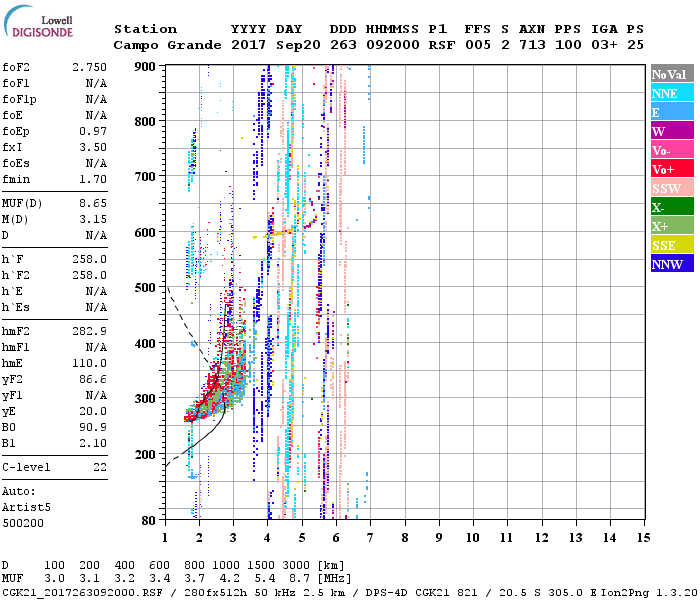The image size is (700, 600).
Task: Click the 15 MHz x-axis label
Action: 643,538
